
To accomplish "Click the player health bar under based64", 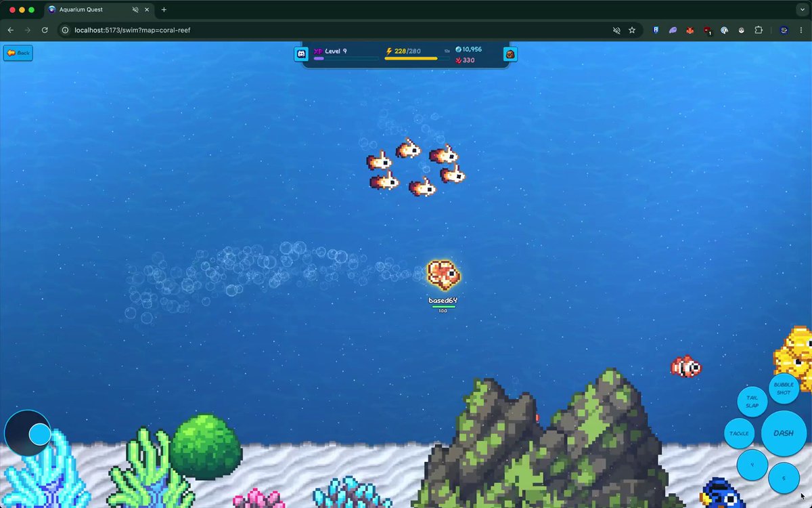I will click(443, 307).
